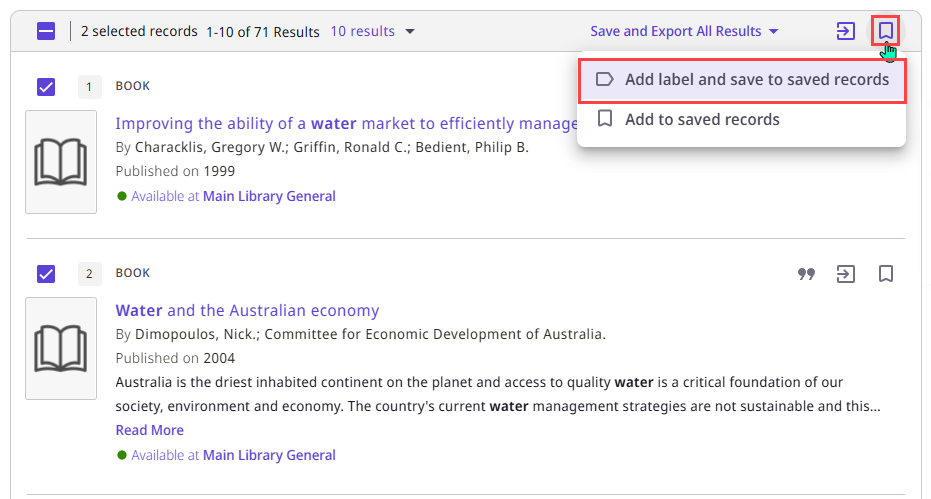Click the export selected records icon in header
The width and height of the screenshot is (931, 499).
846,31
